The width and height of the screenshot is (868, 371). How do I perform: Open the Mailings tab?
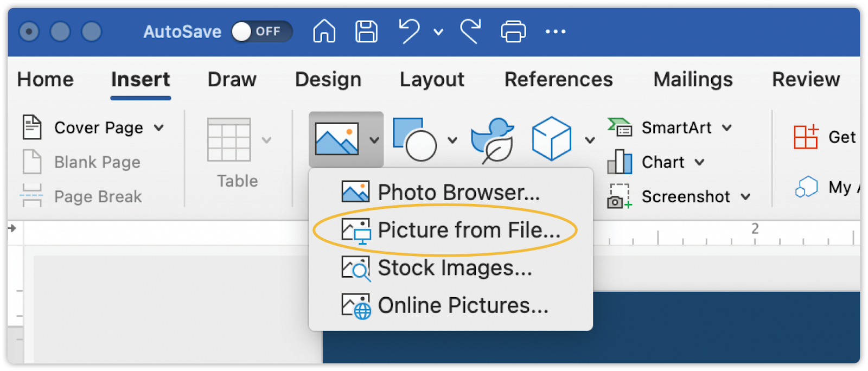693,80
